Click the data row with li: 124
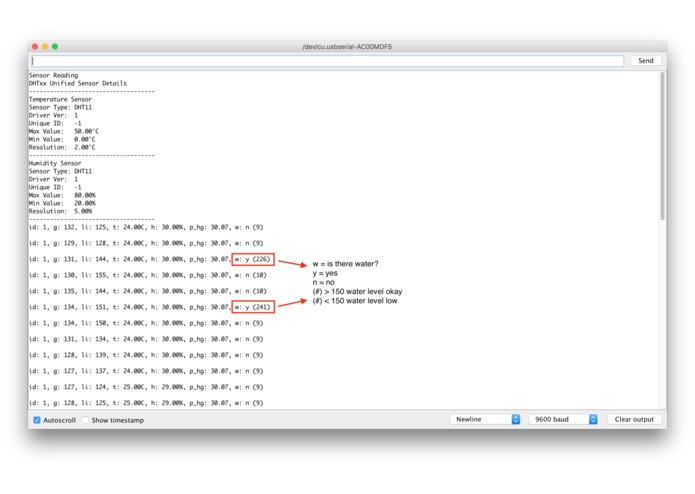Image resolution: width=695 pixels, height=494 pixels. [x=146, y=387]
